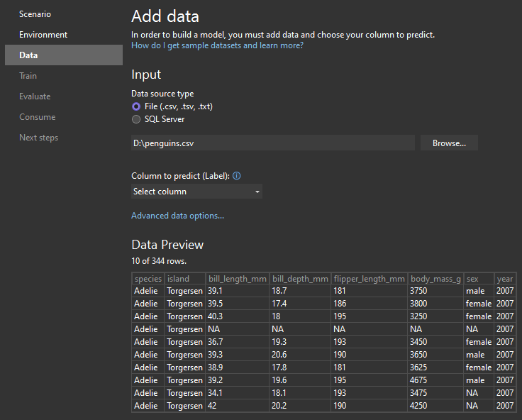Open Advanced data options link
Viewport: 522px width, 420px height.
[x=177, y=216]
